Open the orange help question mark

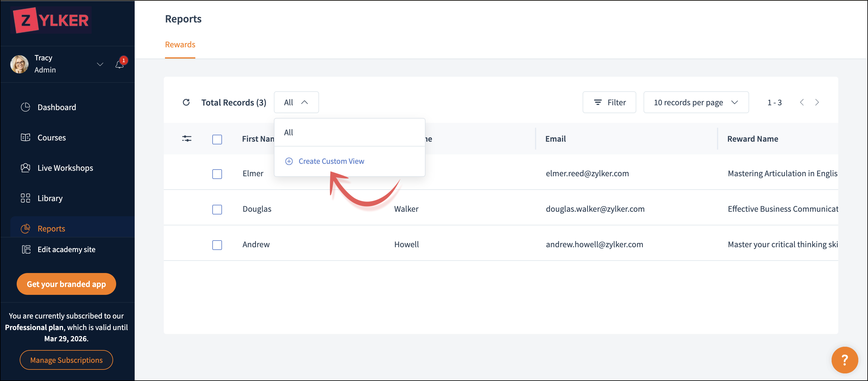(844, 360)
